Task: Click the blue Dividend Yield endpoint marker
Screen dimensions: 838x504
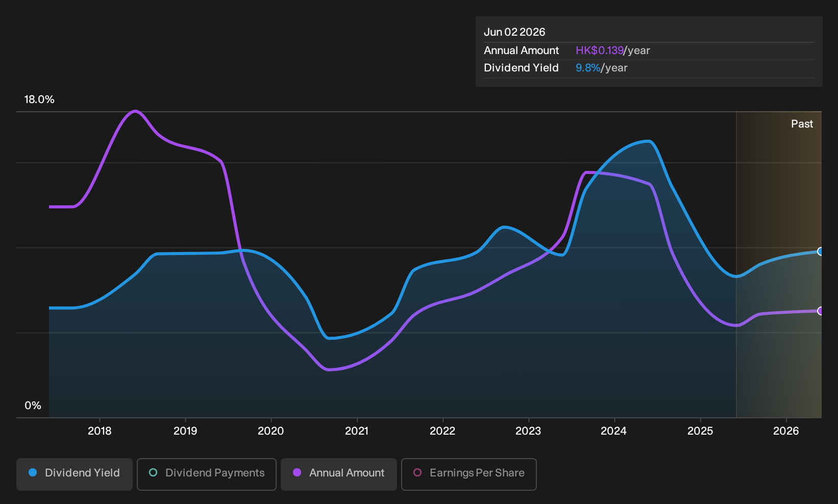Action: [821, 251]
